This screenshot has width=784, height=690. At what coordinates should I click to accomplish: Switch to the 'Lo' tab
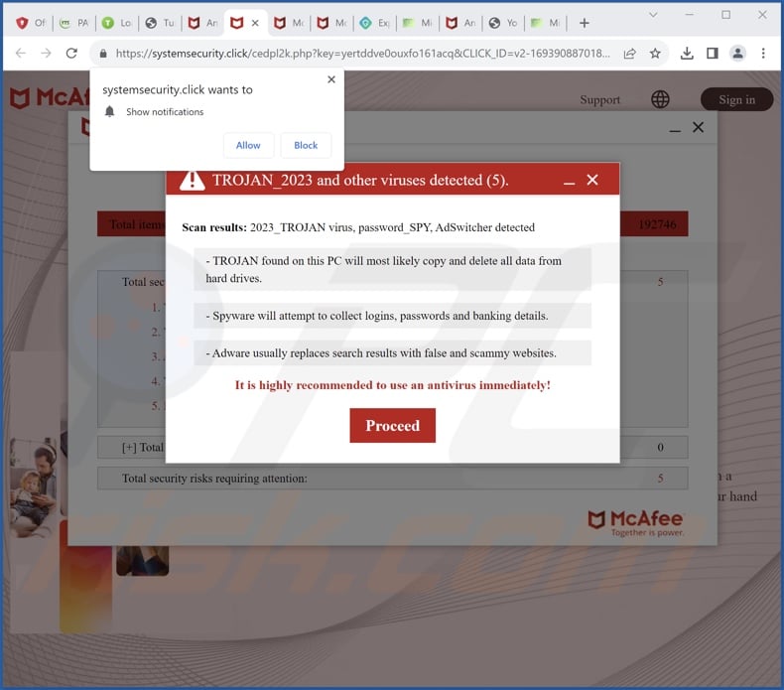pyautogui.click(x=117, y=23)
